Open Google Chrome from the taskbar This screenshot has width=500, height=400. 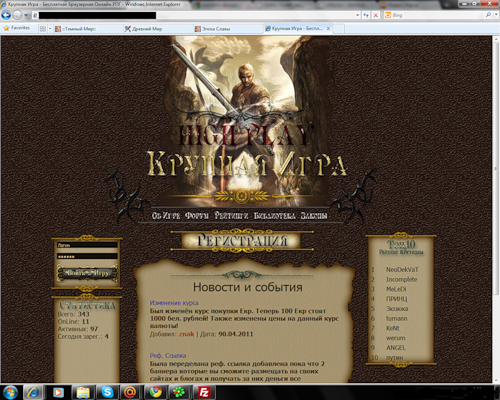pos(155,392)
